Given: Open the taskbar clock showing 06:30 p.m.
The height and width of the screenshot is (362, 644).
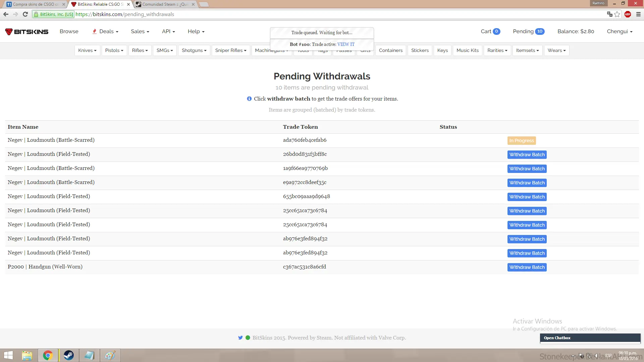Looking at the screenshot, I should pyautogui.click(x=628, y=356).
